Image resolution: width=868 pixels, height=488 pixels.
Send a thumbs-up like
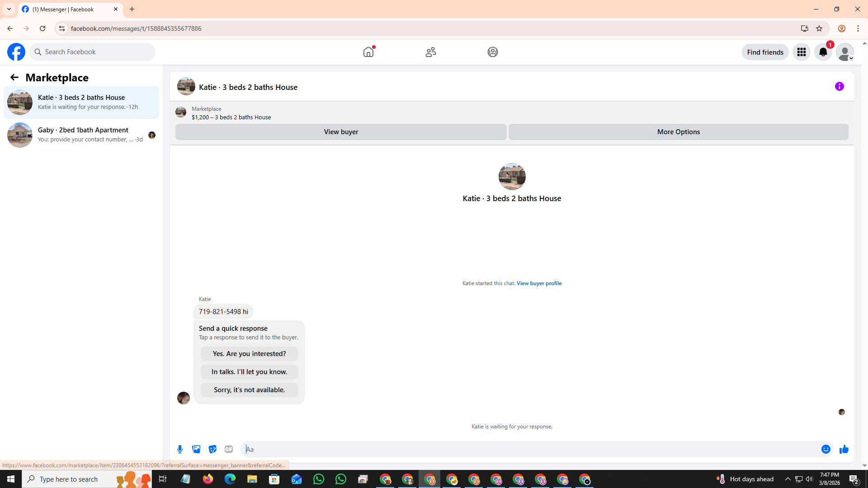(844, 449)
